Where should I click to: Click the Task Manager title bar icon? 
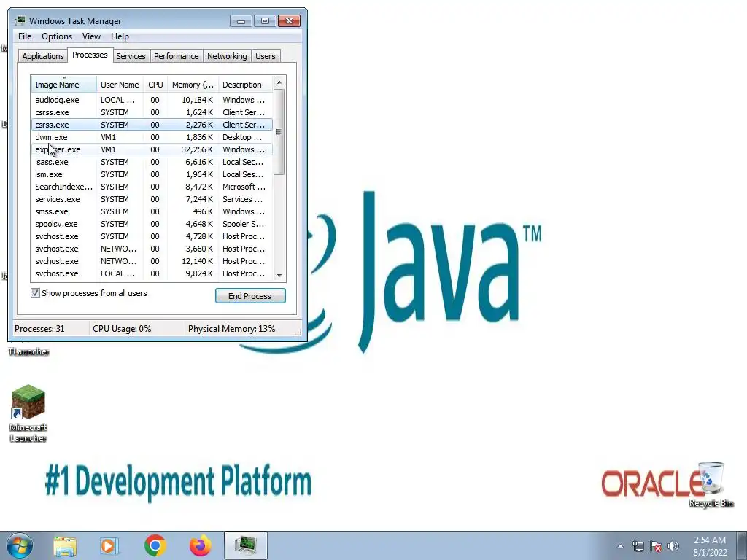click(20, 20)
